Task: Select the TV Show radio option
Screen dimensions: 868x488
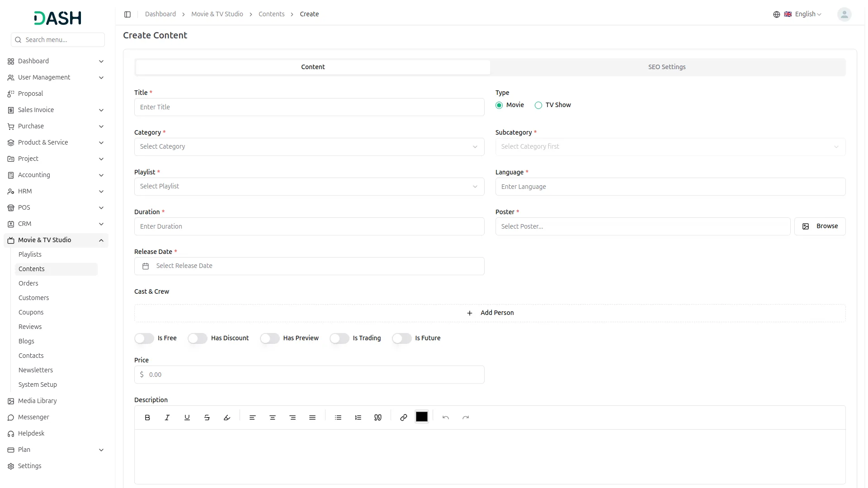Action: click(x=538, y=105)
